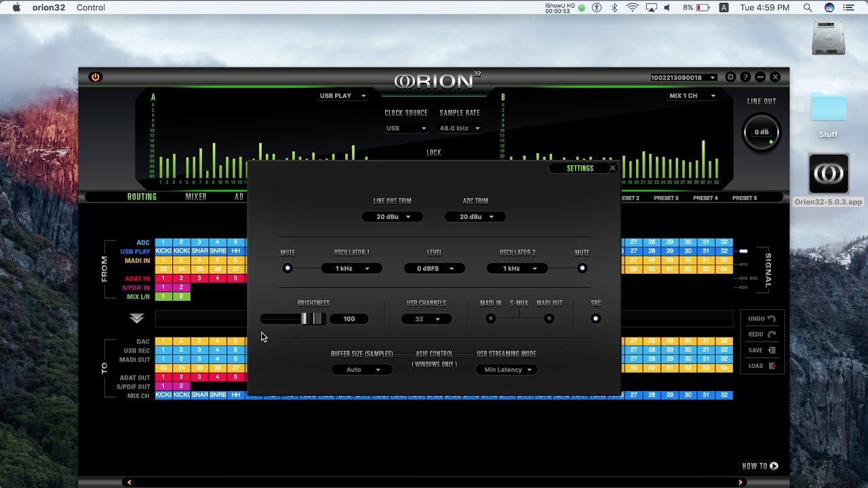Open the Apple menu
The width and height of the screenshot is (868, 488).
pos(17,7)
